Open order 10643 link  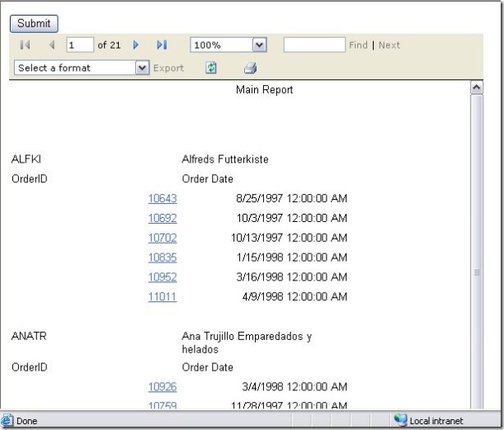pos(163,198)
